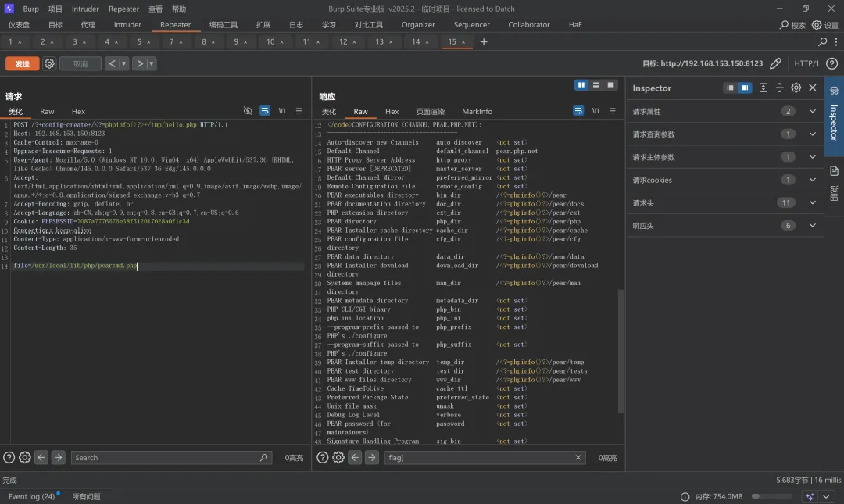Image resolution: width=844 pixels, height=504 pixels.
Task: Open Repeater settings gear next to 发送
Action: click(x=49, y=64)
